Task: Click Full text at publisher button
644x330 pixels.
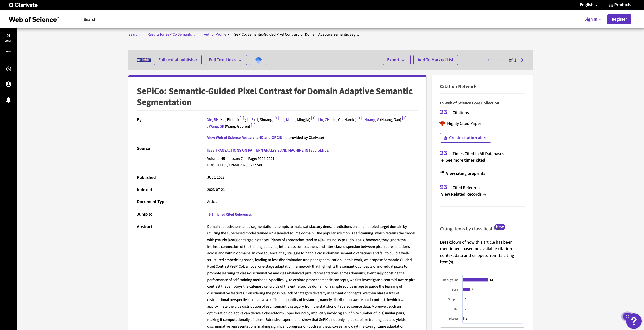Action: coord(178,60)
